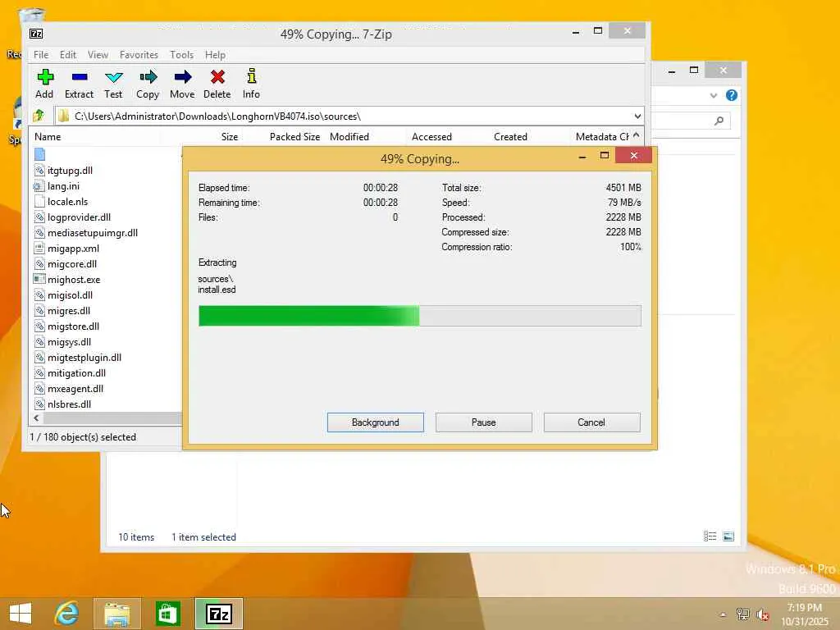Sort by Packed Size column header
This screenshot has height=630, width=840.
pyautogui.click(x=294, y=137)
